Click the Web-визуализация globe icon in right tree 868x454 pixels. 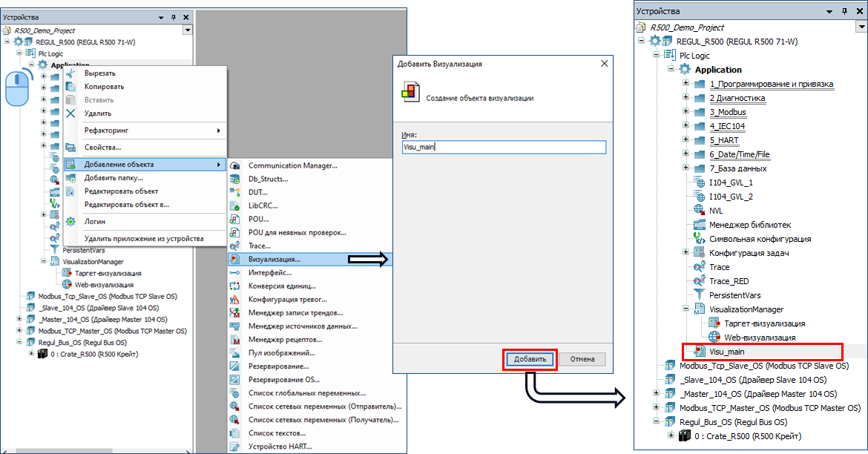coord(714,338)
